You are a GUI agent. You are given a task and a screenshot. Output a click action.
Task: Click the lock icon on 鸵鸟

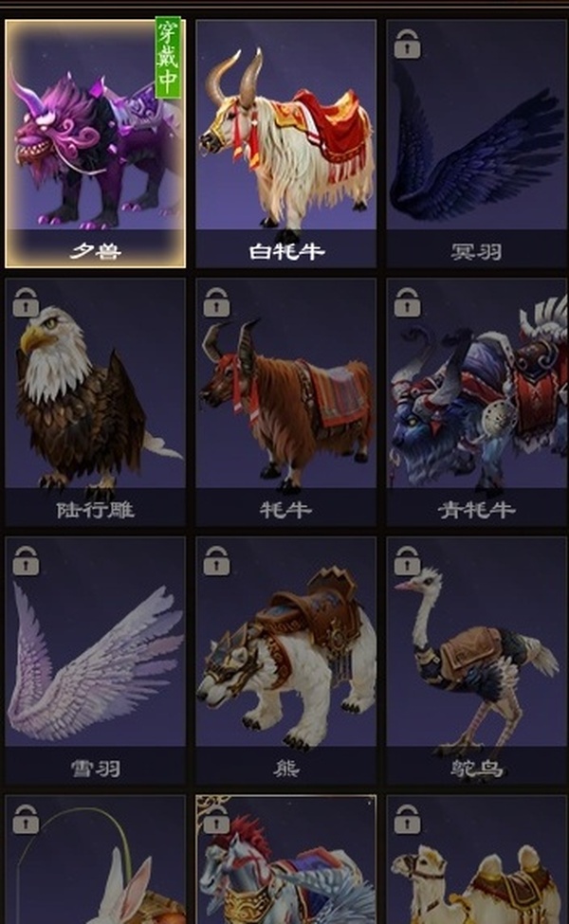tap(407, 560)
